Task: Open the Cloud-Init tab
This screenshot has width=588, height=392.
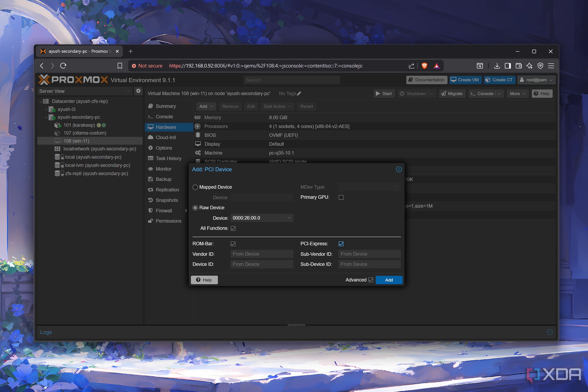Action: point(169,138)
